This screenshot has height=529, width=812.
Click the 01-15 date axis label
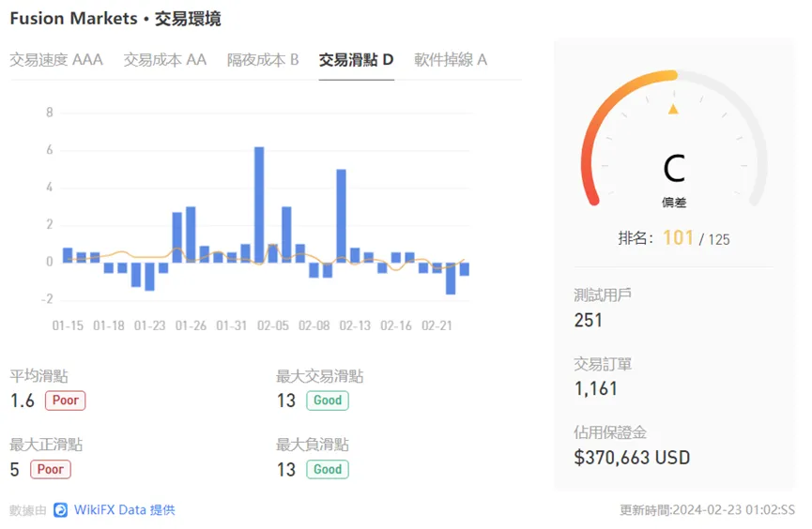coord(68,326)
